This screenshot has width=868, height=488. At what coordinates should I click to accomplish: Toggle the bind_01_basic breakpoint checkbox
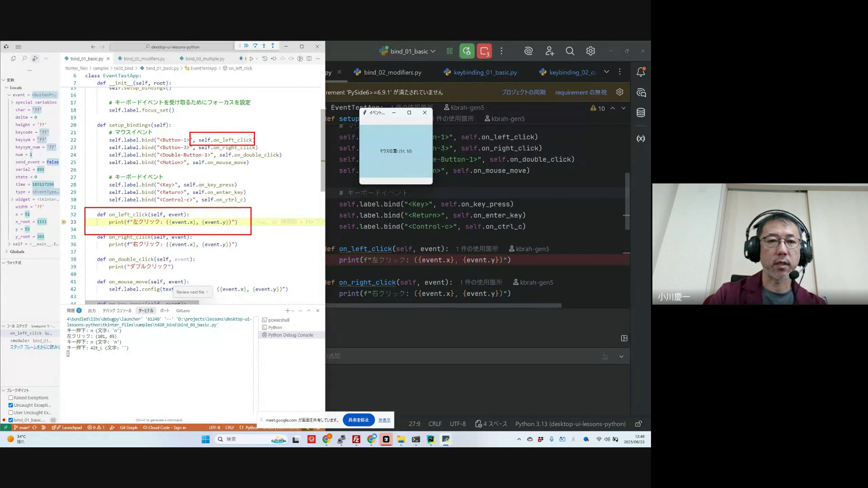[11, 420]
